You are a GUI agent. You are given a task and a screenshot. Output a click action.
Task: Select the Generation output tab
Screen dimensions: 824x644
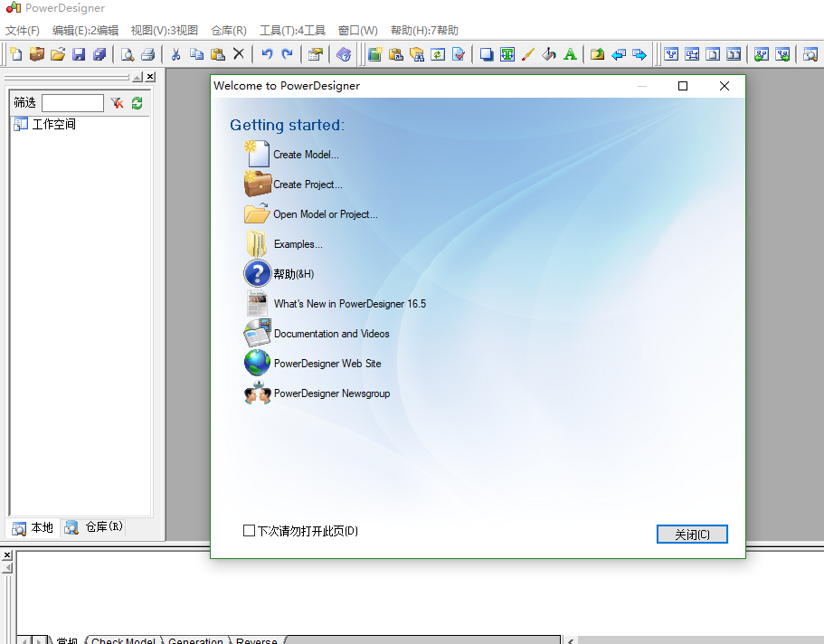click(195, 641)
